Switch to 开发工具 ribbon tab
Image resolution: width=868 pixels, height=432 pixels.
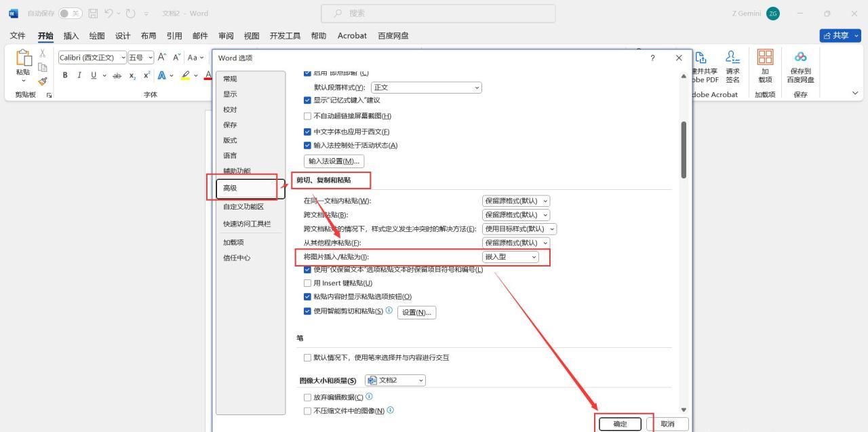[285, 36]
